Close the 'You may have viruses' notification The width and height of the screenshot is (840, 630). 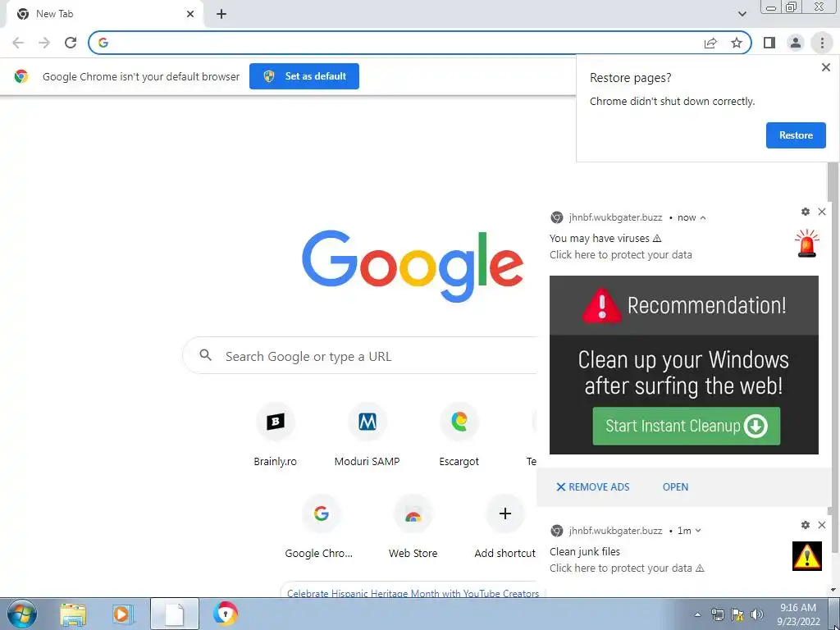822,212
